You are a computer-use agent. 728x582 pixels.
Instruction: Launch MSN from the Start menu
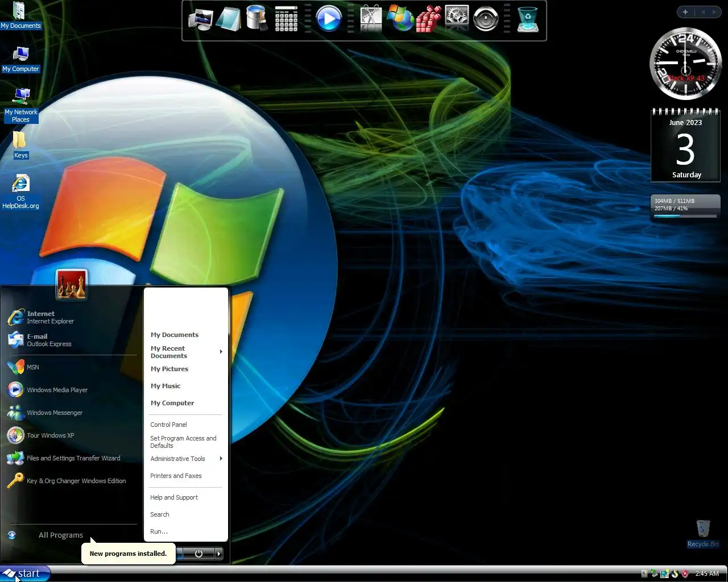click(72, 367)
